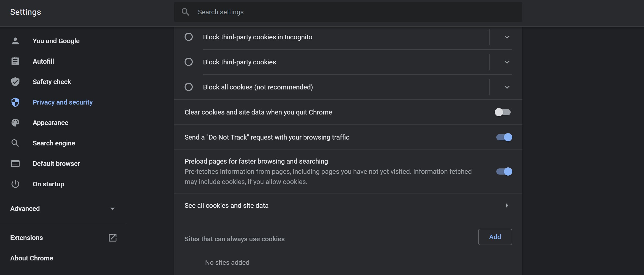Click the Search engine magnifier icon
Image resolution: width=644 pixels, height=275 pixels.
point(15,143)
